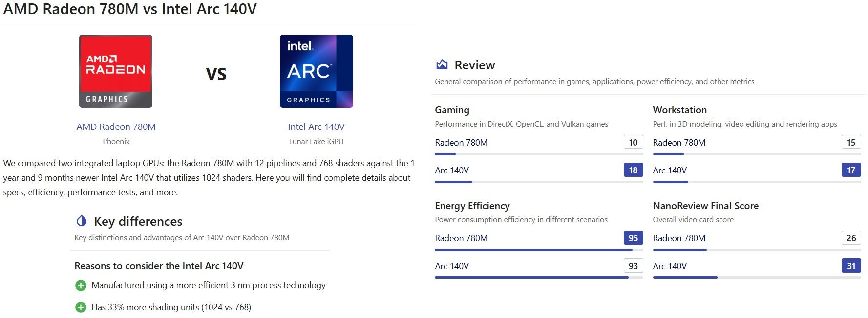Viewport: 868px width, 318px height.
Task: Click the Review heading
Action: click(474, 65)
